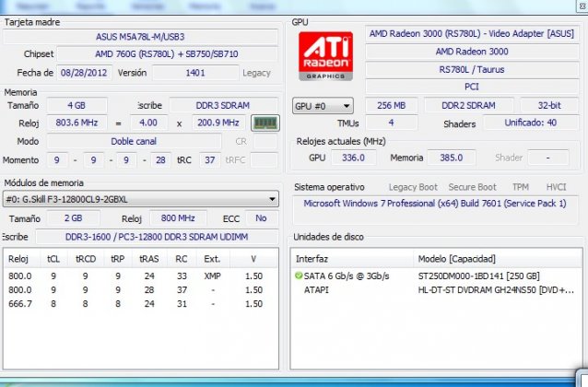Click the TMUs value 4 field

tap(391, 123)
